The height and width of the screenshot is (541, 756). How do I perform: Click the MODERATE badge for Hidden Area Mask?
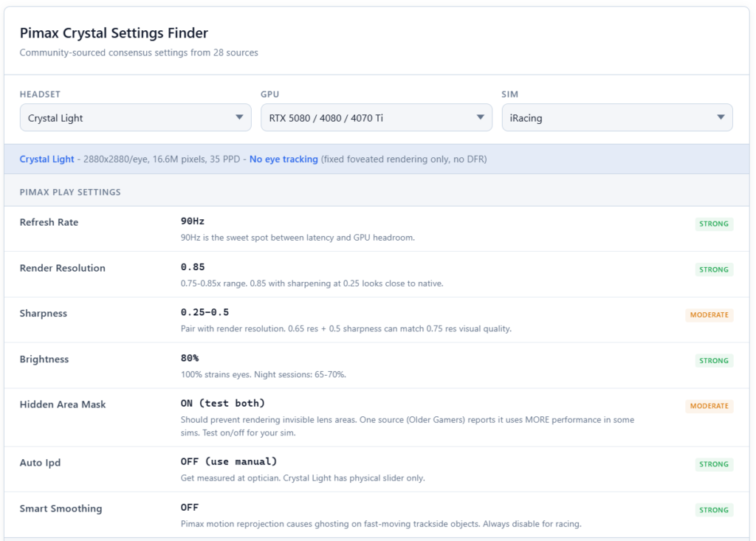coord(709,405)
